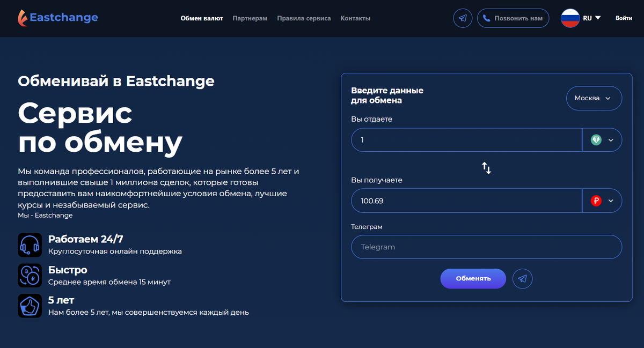644x348 pixels.
Task: Click the 5 лет badge icon
Action: pyautogui.click(x=30, y=306)
